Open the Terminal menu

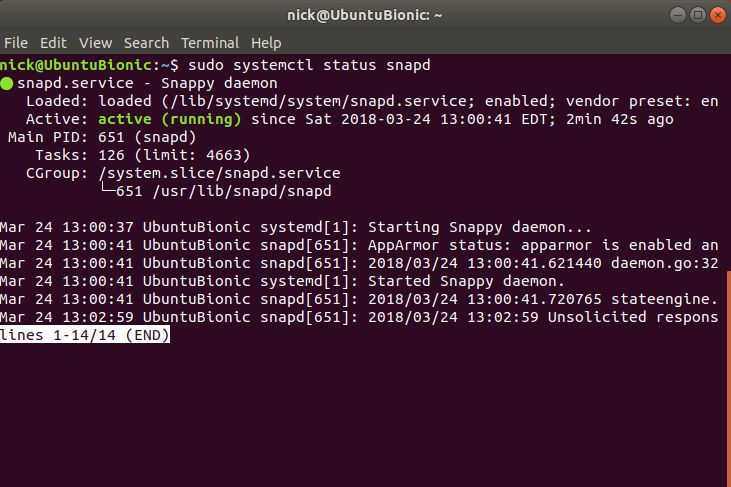coord(210,43)
